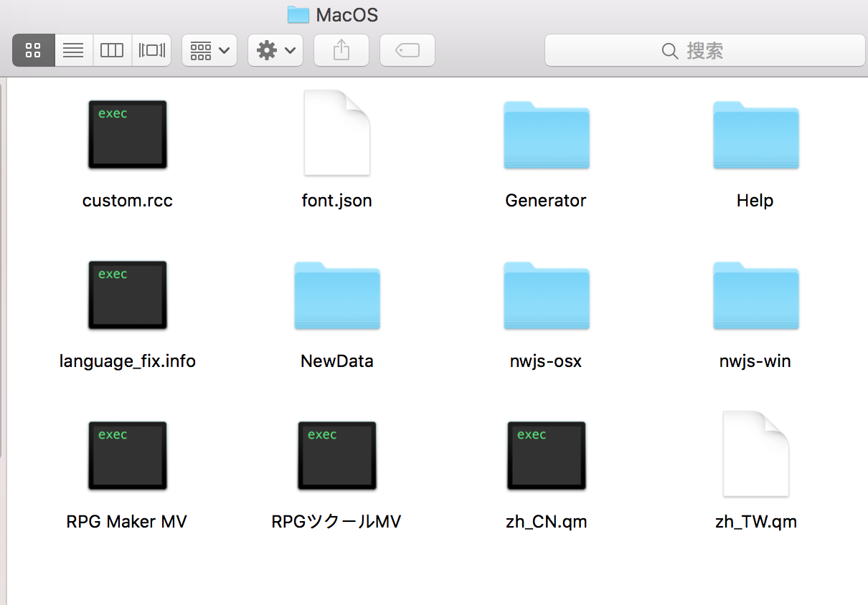Image resolution: width=868 pixels, height=605 pixels.
Task: Click the "MacOS" window title text
Action: pos(346,14)
